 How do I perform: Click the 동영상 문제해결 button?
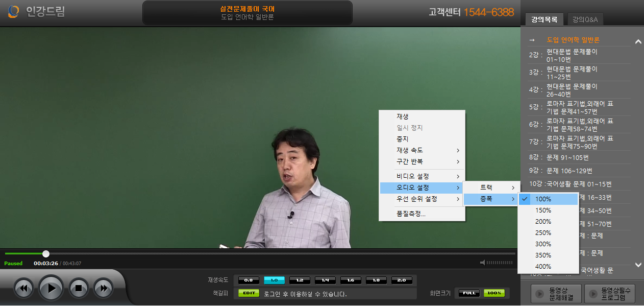click(556, 294)
